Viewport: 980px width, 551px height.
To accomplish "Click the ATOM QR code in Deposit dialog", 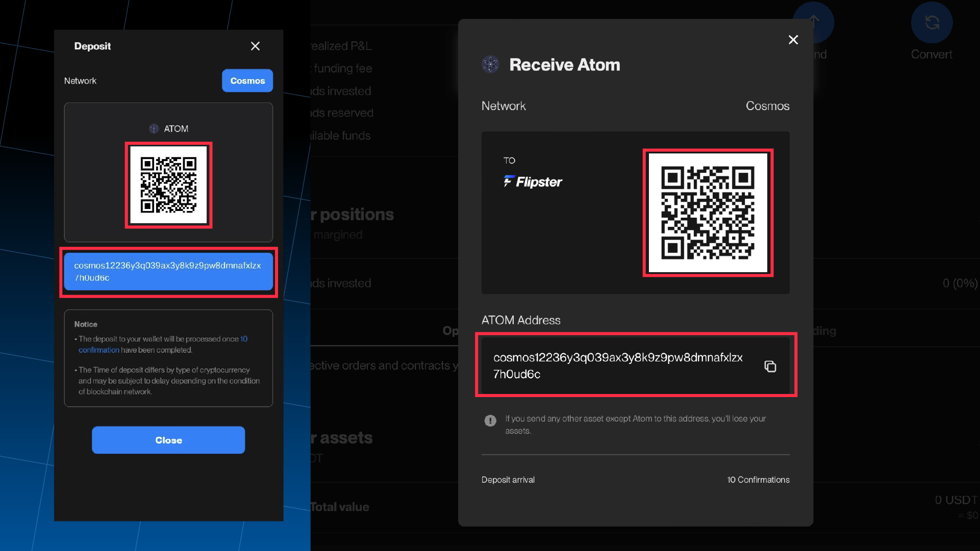I will (168, 185).
